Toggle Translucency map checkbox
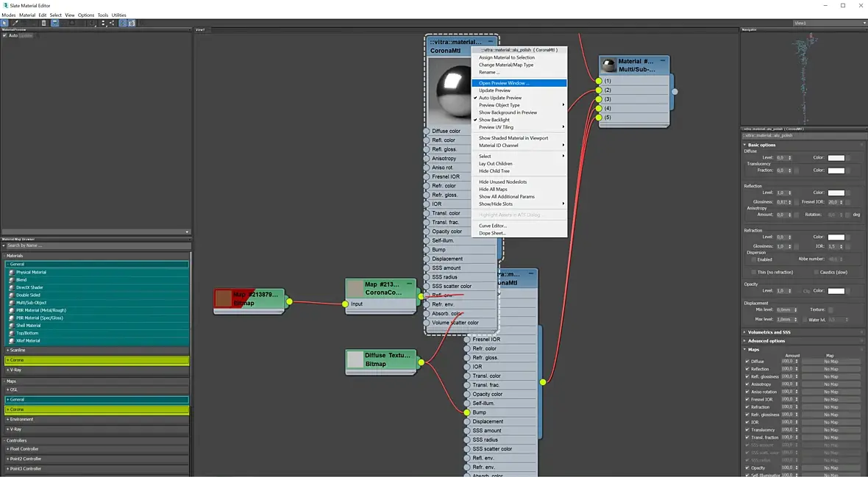 click(747, 430)
